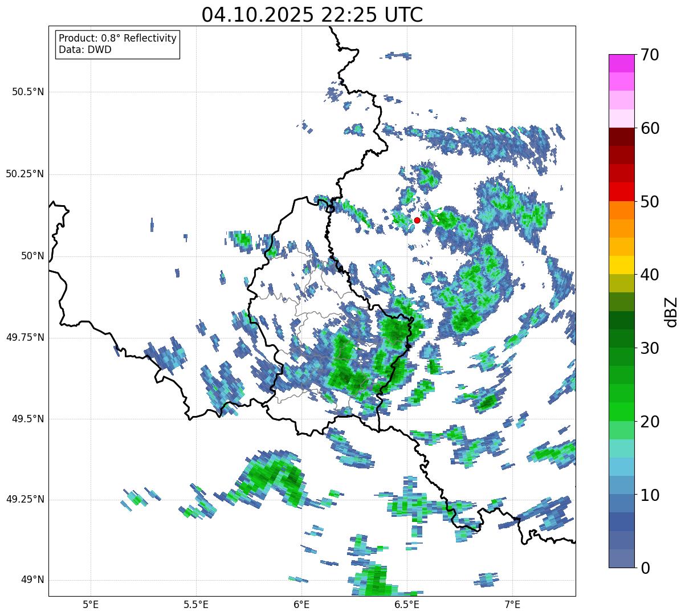The height and width of the screenshot is (616, 685).
Task: Click the 50.25°N latitude label
Action: coord(25,174)
